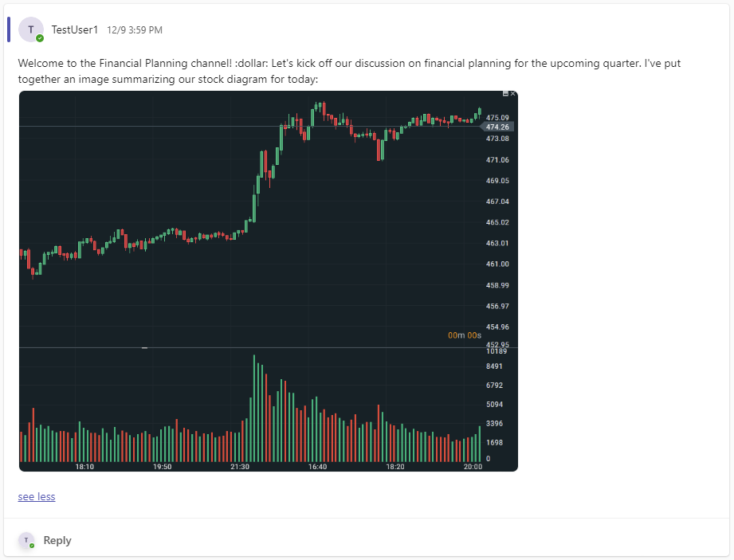Close the stock chart with the X icon
The height and width of the screenshot is (560, 734).
pyautogui.click(x=513, y=94)
